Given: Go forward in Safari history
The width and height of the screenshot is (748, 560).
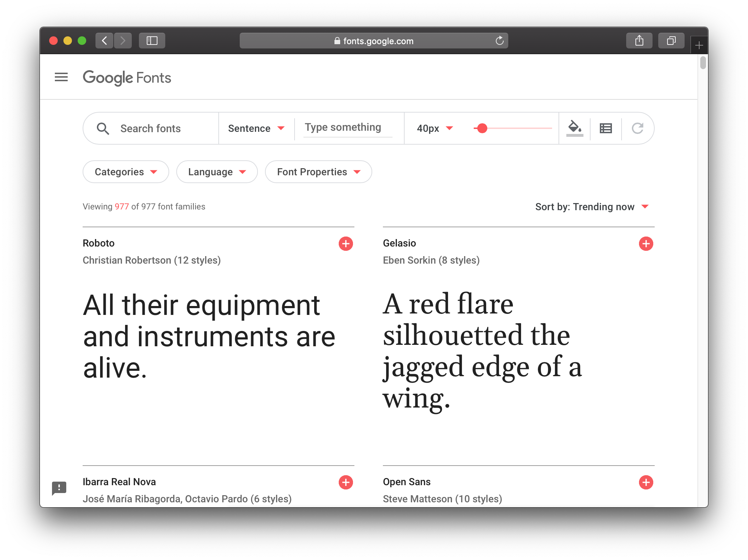Looking at the screenshot, I should point(123,41).
